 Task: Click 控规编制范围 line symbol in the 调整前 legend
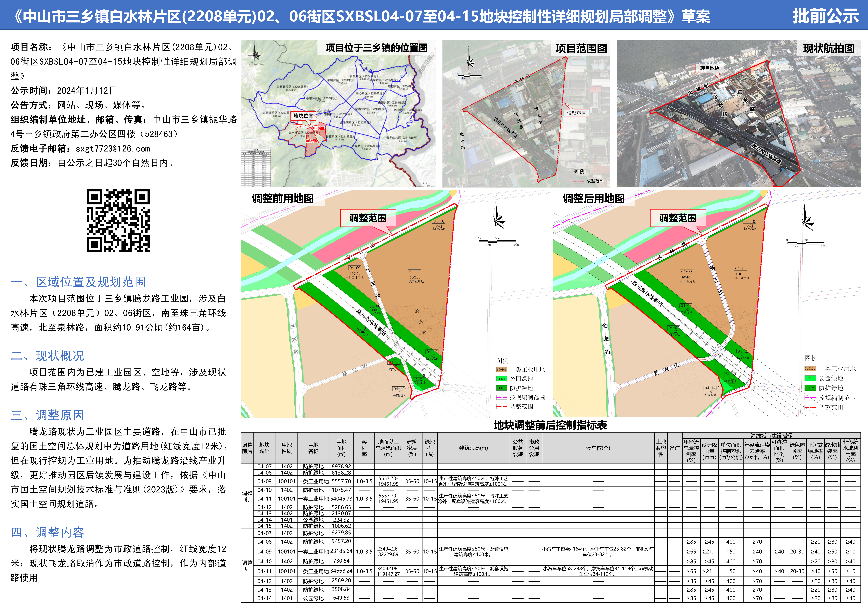502,397
